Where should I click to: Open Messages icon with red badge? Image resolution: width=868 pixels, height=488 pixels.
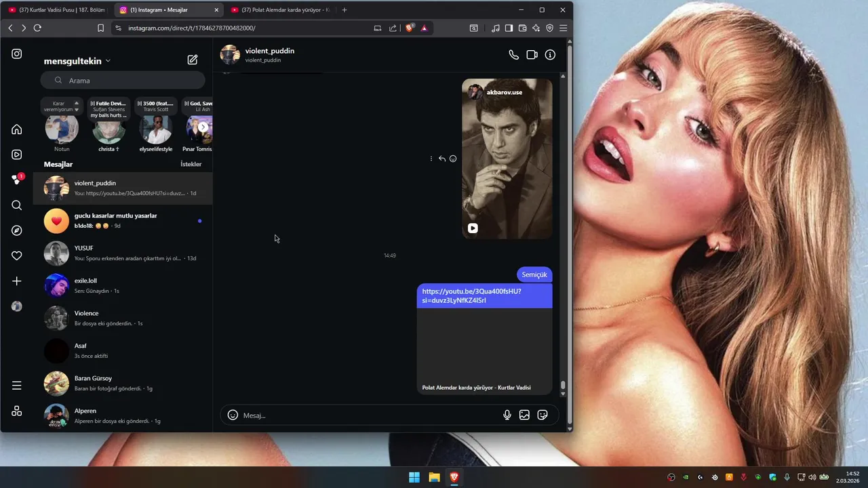coord(17,180)
